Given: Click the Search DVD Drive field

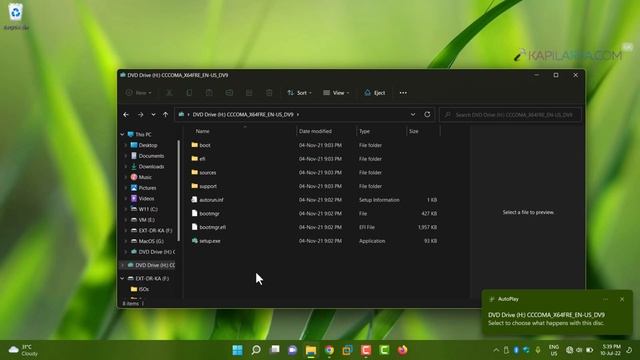Looking at the screenshot, I should pos(510,115).
